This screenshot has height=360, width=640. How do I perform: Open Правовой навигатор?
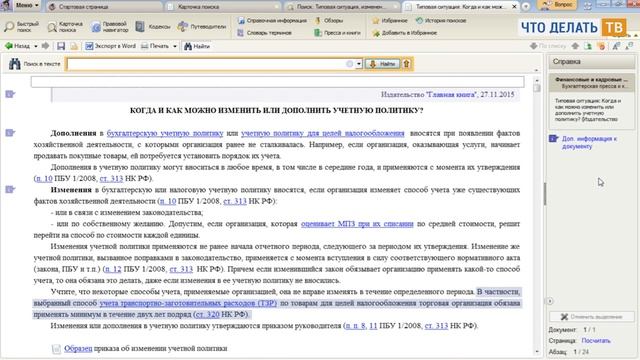pos(110,27)
